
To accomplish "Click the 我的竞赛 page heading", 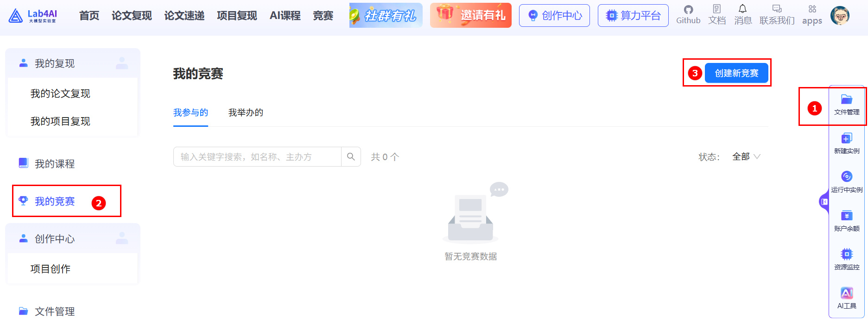I will (198, 74).
